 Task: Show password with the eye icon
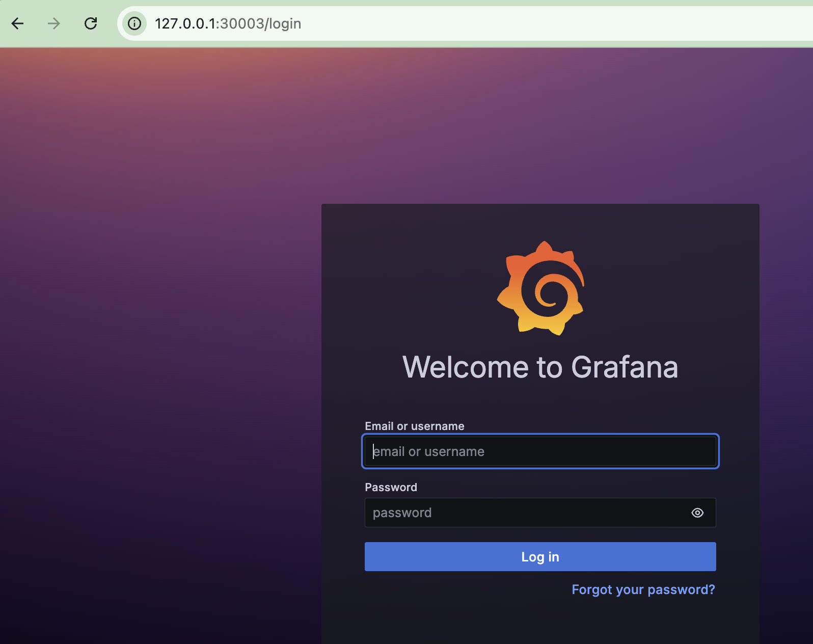coord(697,513)
